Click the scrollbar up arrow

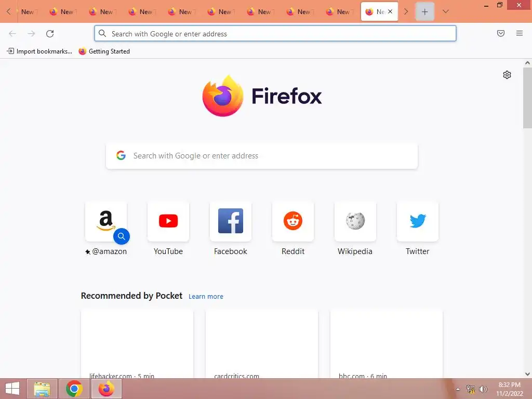coord(527,63)
